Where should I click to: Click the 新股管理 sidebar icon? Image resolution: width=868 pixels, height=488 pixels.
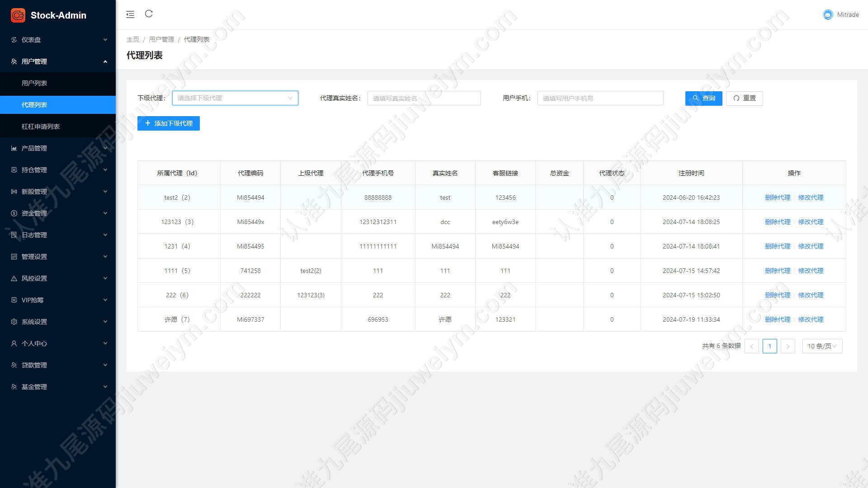(x=14, y=192)
